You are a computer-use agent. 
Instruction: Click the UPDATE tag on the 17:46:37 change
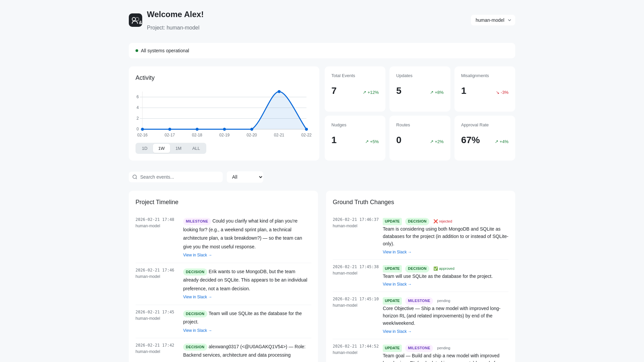tap(392, 221)
